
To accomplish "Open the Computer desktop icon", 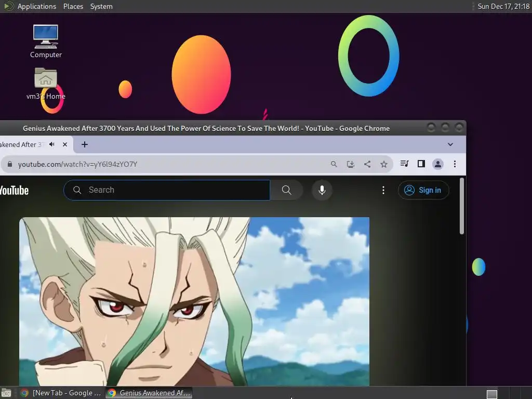I will (x=46, y=41).
